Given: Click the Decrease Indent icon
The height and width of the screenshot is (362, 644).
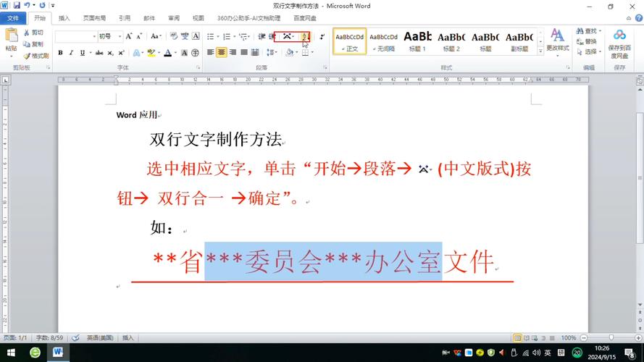Looking at the screenshot, I should tap(262, 36).
